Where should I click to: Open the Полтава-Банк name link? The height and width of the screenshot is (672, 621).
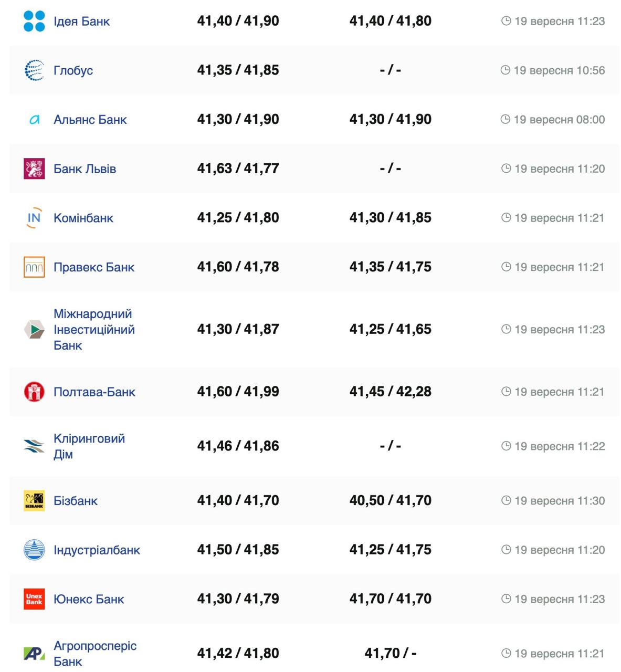(x=94, y=392)
